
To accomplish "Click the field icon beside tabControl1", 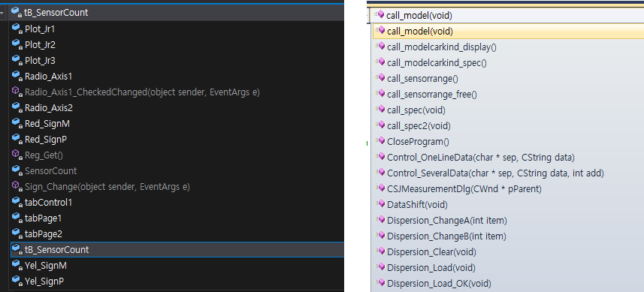I will [17, 202].
